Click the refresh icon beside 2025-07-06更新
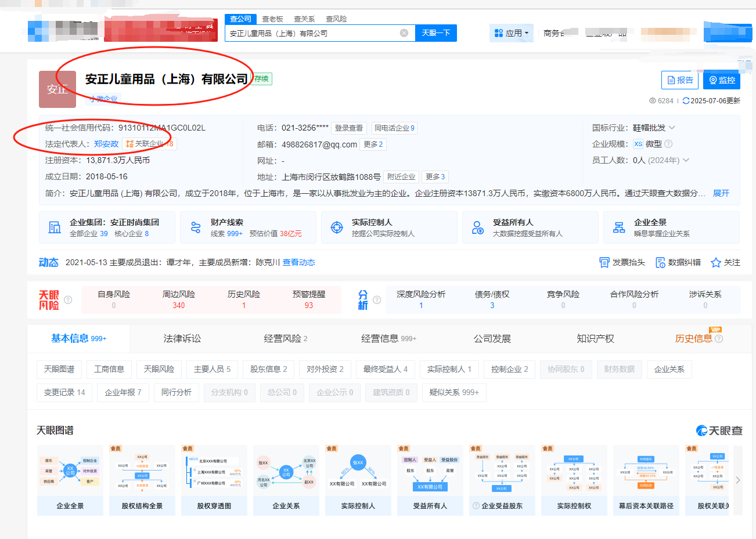The image size is (756, 539). pyautogui.click(x=686, y=101)
